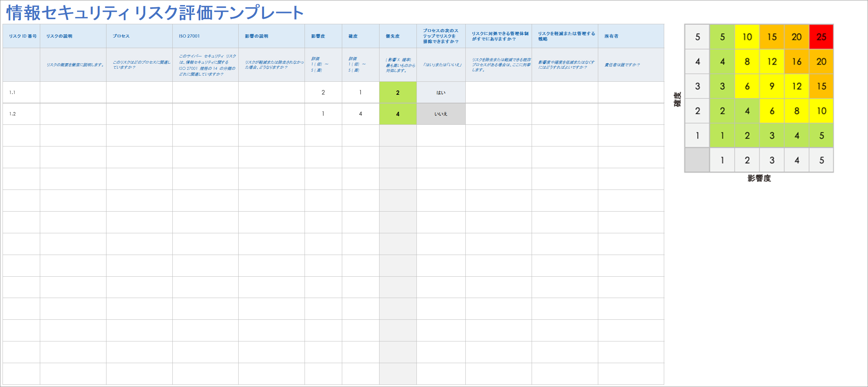This screenshot has width=868, height=387.
Task: Click the 影響度 label below the matrix
Action: click(759, 178)
